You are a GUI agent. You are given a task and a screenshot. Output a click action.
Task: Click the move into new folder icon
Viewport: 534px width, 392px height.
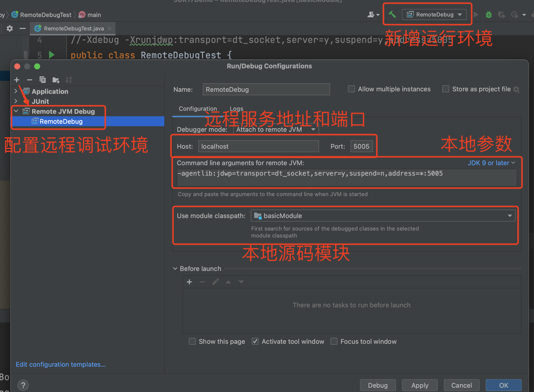[x=56, y=80]
